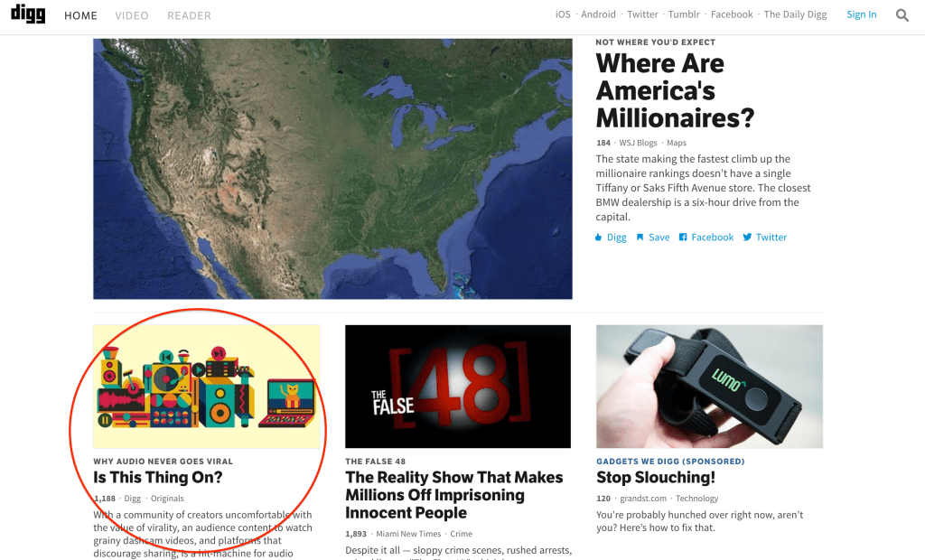Open The Daily Digg link
Viewport: 925px width, 560px height.
tap(797, 14)
